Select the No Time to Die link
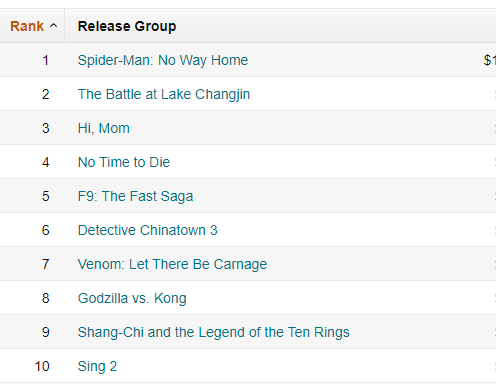 [x=124, y=162]
